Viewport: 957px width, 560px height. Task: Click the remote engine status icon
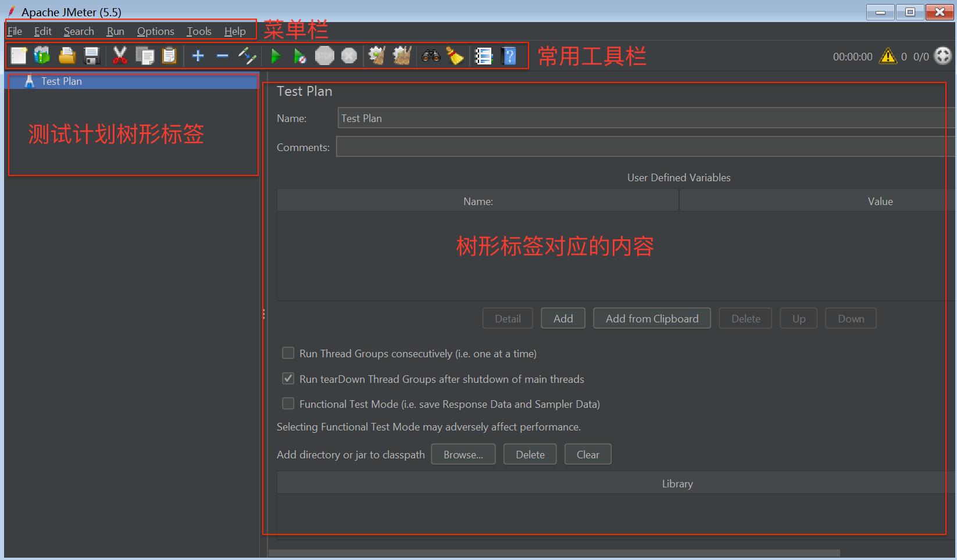tap(942, 56)
